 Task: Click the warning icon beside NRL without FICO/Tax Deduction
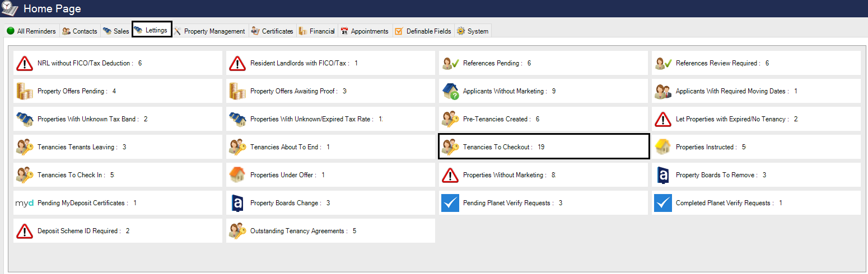point(25,63)
